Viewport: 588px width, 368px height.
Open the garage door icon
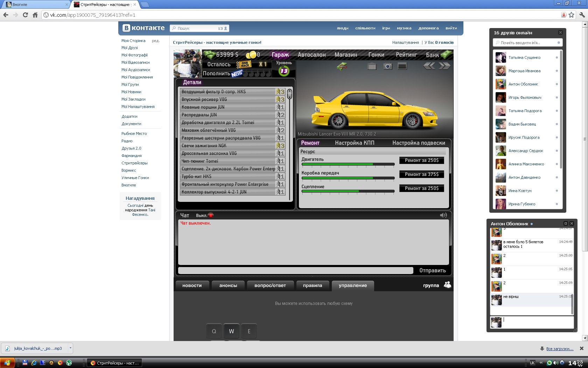[x=372, y=66]
